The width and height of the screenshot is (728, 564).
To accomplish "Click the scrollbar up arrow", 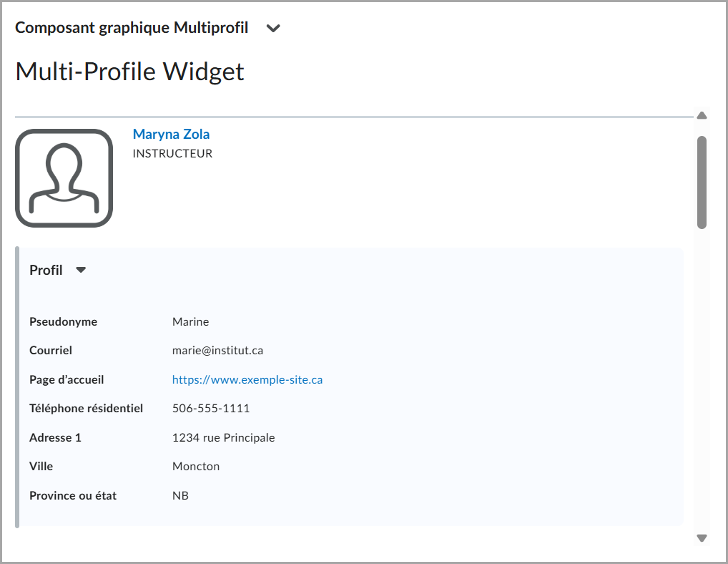I will [702, 115].
